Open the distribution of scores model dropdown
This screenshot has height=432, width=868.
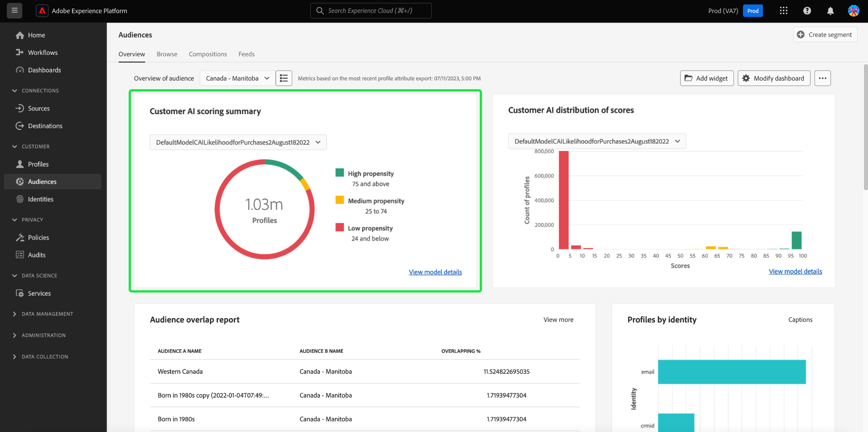click(x=597, y=141)
